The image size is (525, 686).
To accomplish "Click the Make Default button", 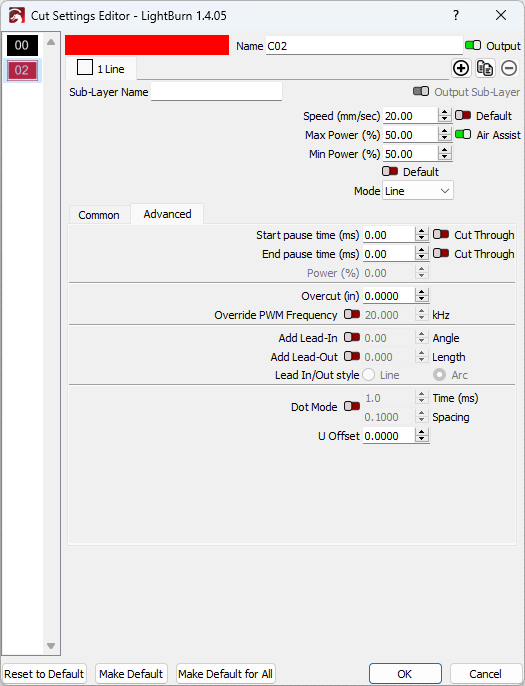I will click(x=131, y=674).
